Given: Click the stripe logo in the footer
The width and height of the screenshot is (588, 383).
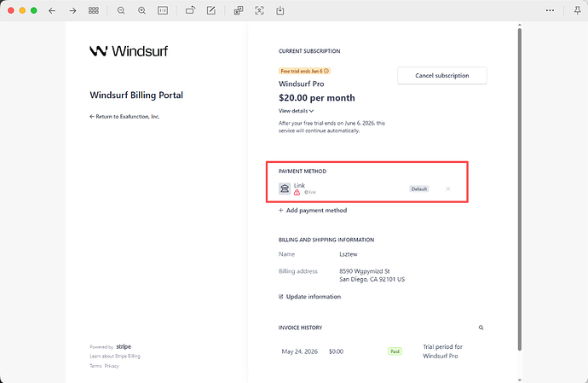Looking at the screenshot, I should click(124, 346).
